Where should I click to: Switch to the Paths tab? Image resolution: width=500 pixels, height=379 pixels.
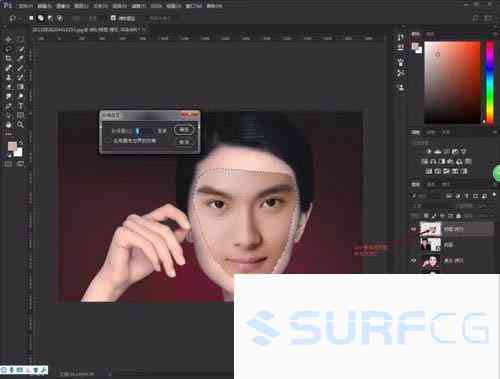(x=446, y=184)
